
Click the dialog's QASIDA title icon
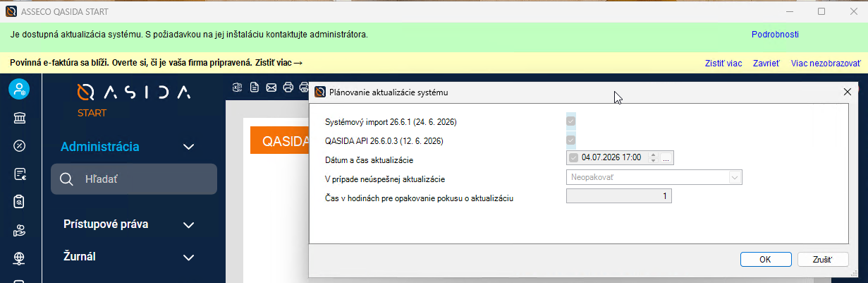coord(320,92)
